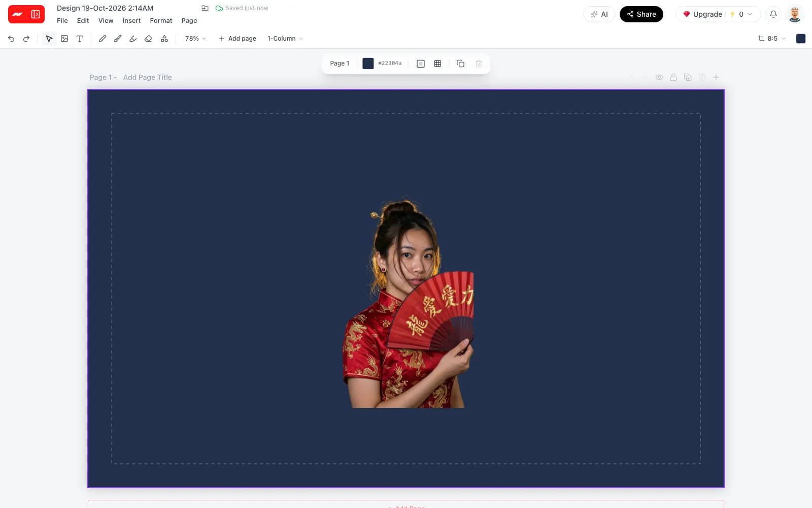Open the 8:5 aspect ratio dropdown
This screenshot has height=508, width=812.
pos(772,39)
